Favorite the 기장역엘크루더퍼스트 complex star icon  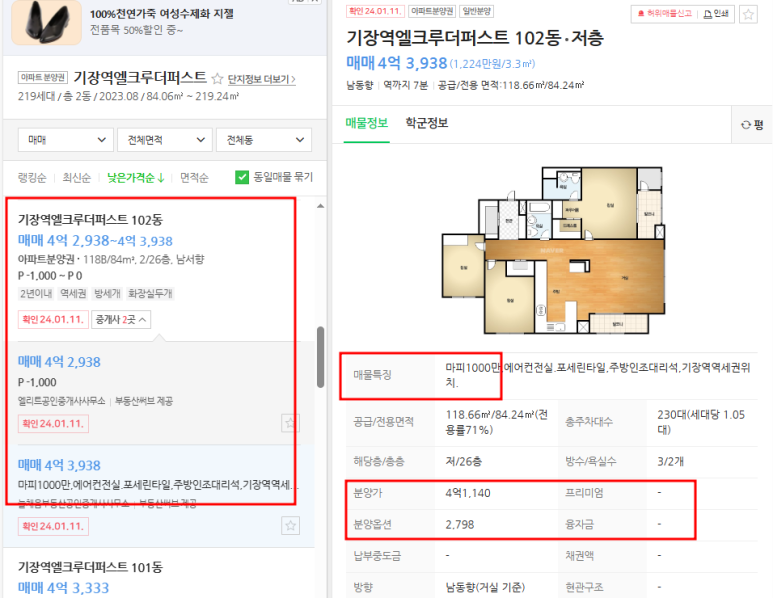(217, 78)
